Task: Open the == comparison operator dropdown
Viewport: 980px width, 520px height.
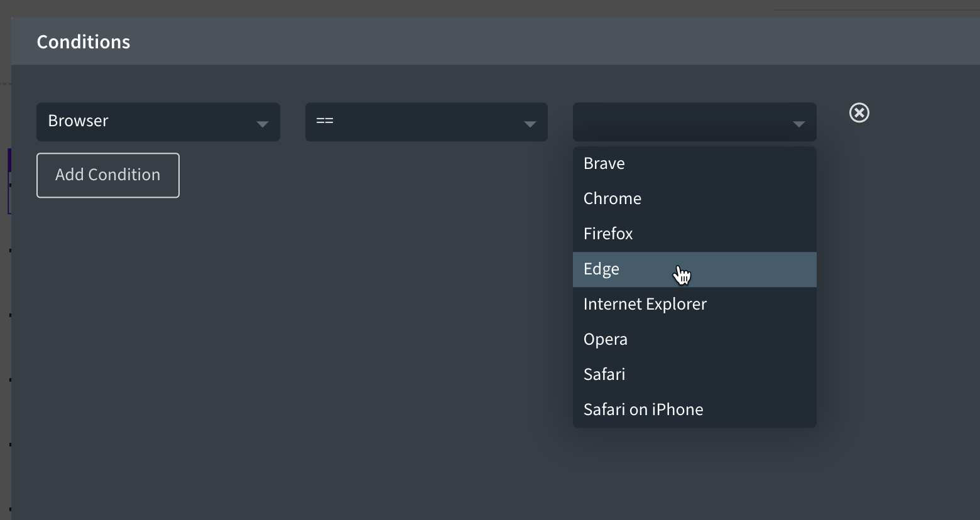Action: pyautogui.click(x=426, y=122)
